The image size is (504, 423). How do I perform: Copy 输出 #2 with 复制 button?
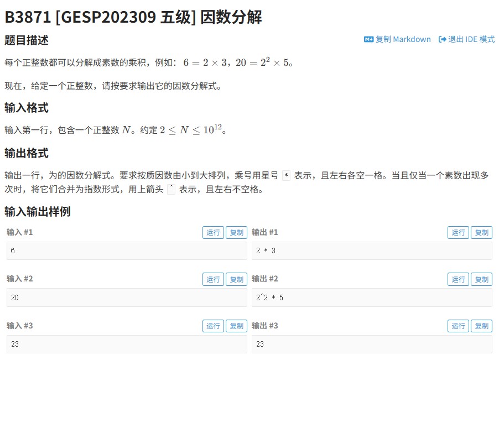(481, 279)
